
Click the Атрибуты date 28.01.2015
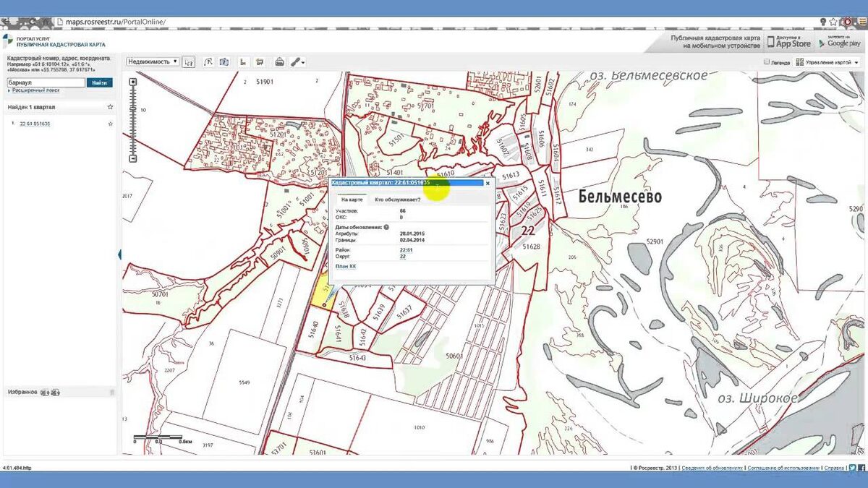pyautogui.click(x=412, y=234)
